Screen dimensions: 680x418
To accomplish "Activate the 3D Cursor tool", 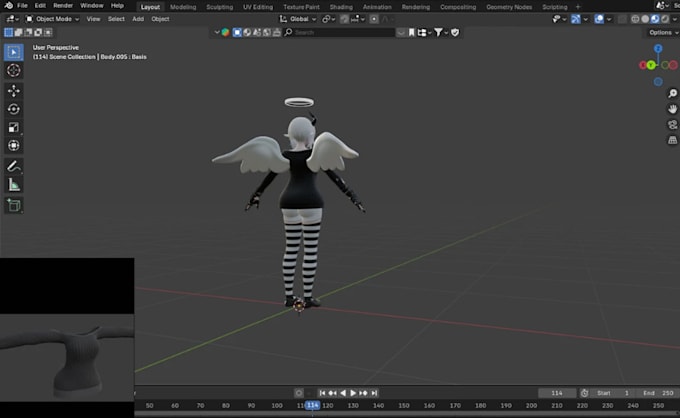I will click(13, 70).
